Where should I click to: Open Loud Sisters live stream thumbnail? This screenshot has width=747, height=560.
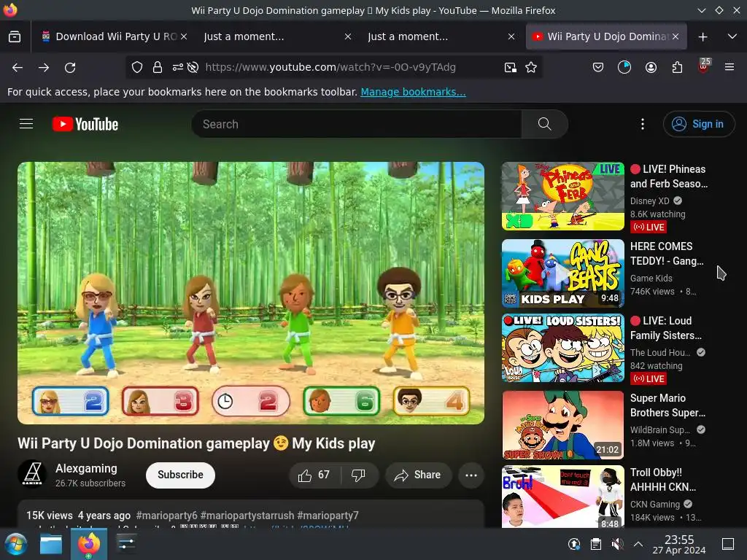563,348
